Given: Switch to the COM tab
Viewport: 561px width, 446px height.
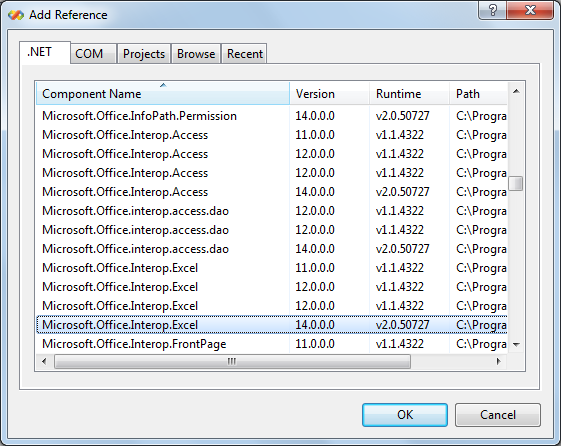Looking at the screenshot, I should point(93,54).
